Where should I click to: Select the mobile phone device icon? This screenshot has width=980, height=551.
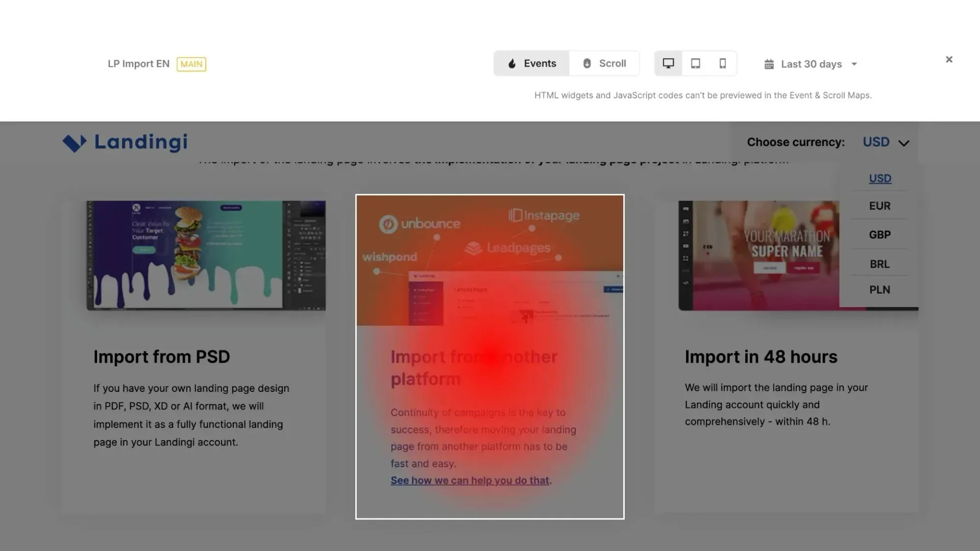click(722, 63)
